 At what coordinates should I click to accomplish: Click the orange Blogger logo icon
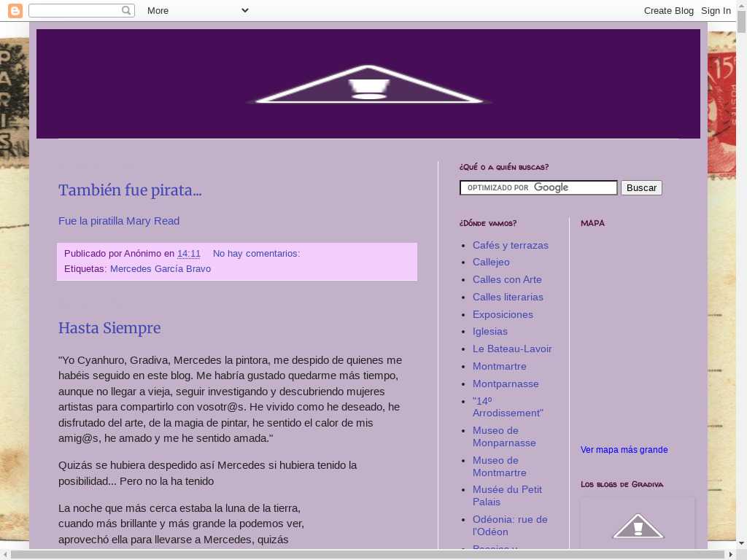(15, 10)
